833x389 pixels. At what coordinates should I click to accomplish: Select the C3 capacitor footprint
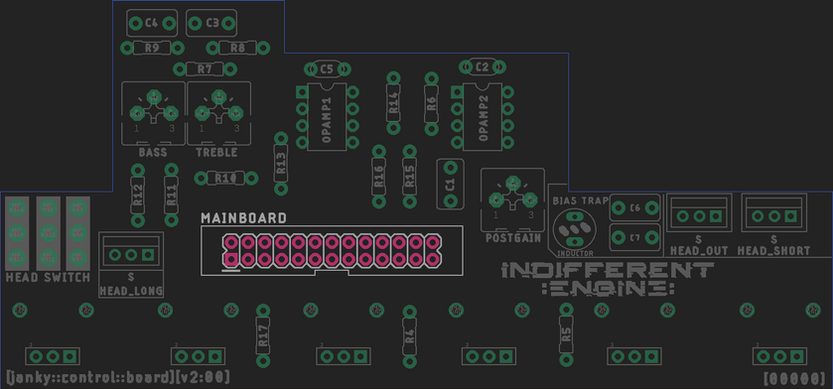tap(211, 23)
